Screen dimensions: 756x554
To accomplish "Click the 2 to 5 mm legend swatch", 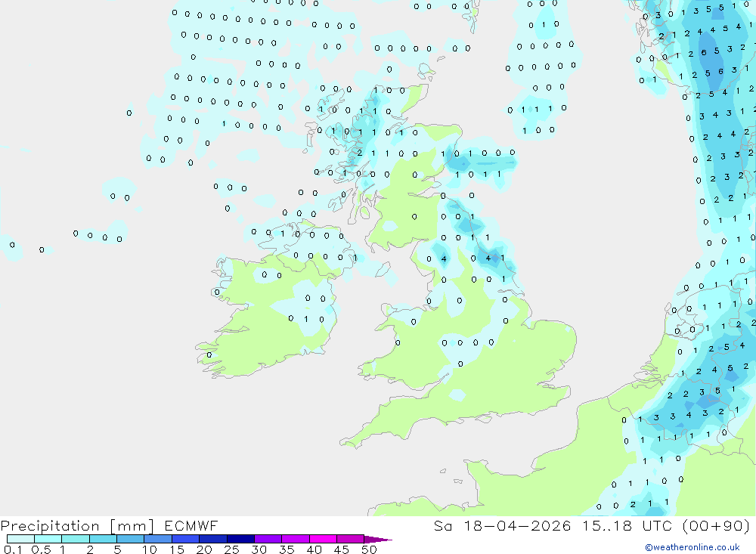I will point(103,539).
